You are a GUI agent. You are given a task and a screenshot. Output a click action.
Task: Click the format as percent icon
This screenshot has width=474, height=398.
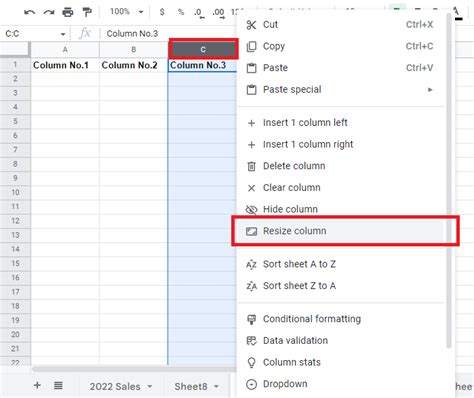[181, 12]
